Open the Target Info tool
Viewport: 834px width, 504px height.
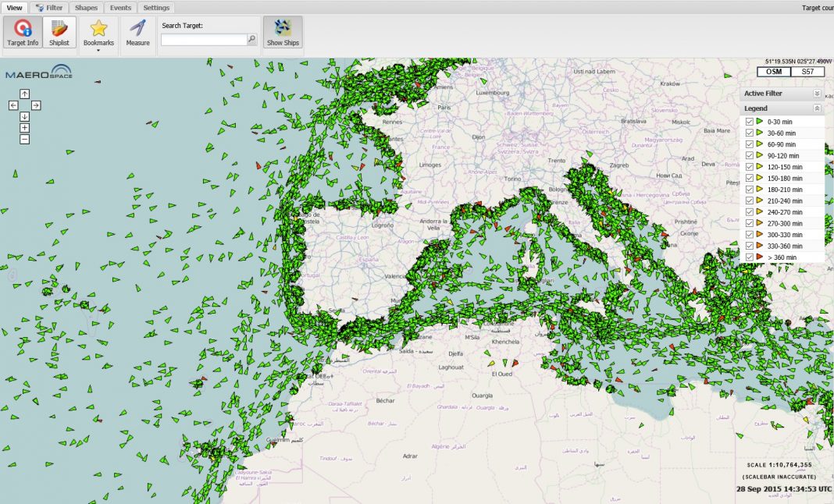[x=23, y=32]
